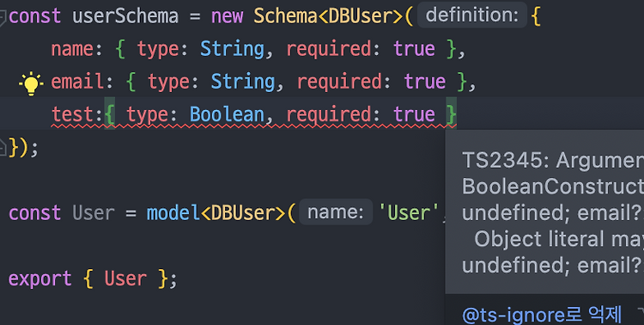Collapse the userSchema block via the top fold marker
Viewport: 644px width, 325px height.
click(x=3, y=17)
